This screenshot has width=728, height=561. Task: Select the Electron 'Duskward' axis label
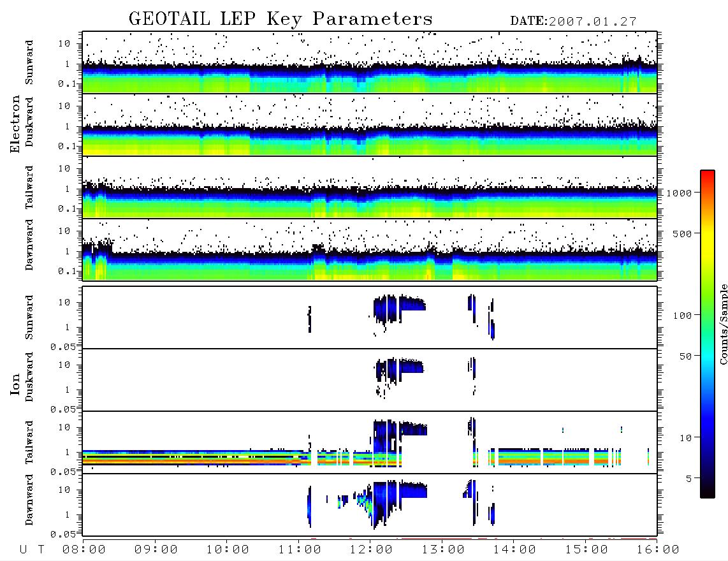coord(29,122)
